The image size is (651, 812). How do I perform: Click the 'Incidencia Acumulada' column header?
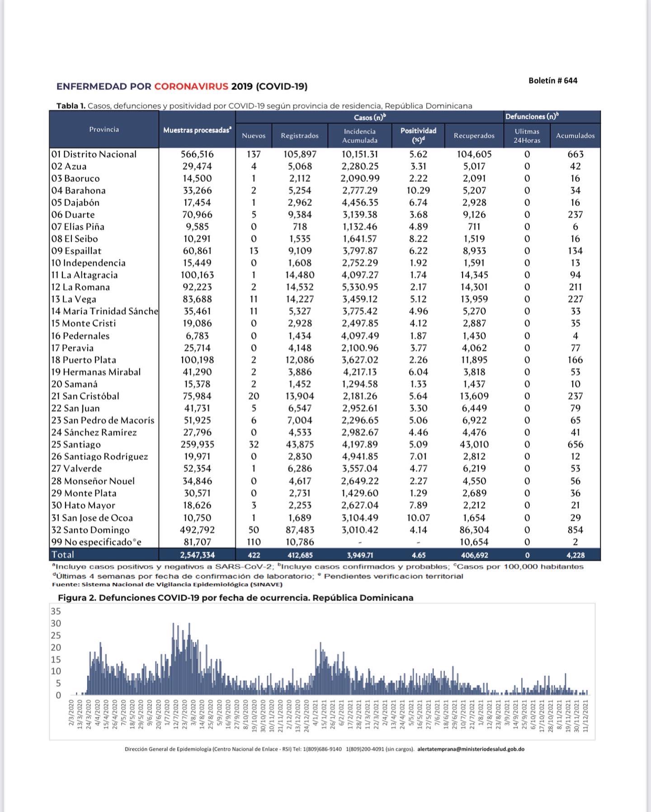pos(360,136)
